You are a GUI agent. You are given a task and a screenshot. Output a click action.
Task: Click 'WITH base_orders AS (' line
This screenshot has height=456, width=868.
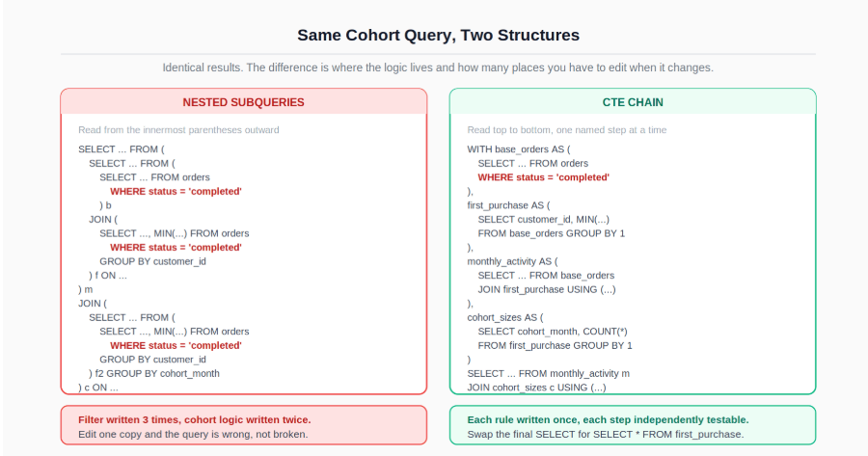[x=519, y=149]
